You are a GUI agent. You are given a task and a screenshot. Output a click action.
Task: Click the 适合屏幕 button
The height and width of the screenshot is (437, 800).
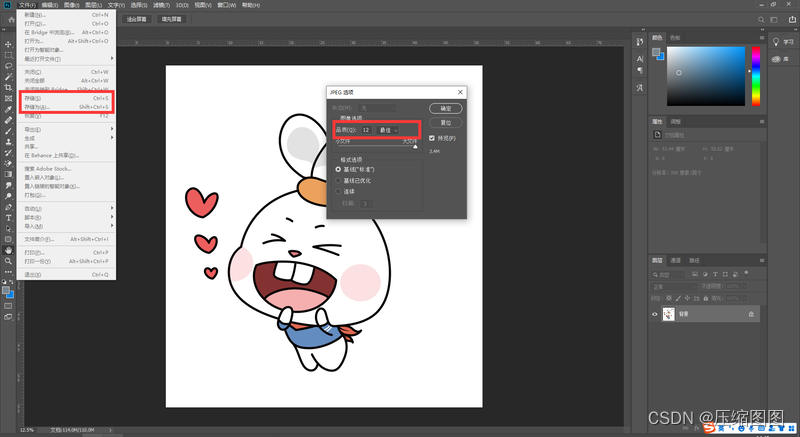click(136, 19)
